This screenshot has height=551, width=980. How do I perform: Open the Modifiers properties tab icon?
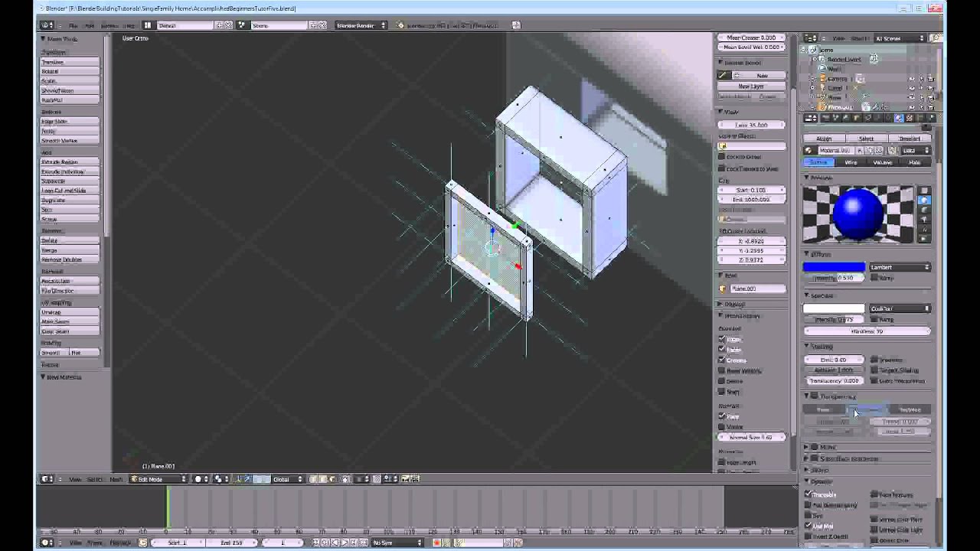tap(878, 118)
